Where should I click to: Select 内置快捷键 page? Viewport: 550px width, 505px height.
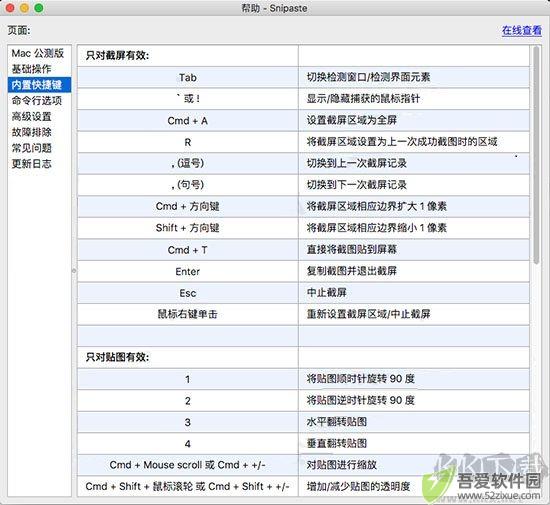point(39,85)
